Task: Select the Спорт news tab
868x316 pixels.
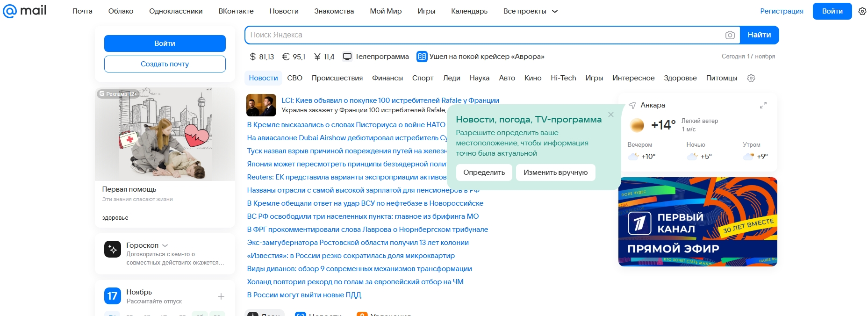Action: click(423, 78)
